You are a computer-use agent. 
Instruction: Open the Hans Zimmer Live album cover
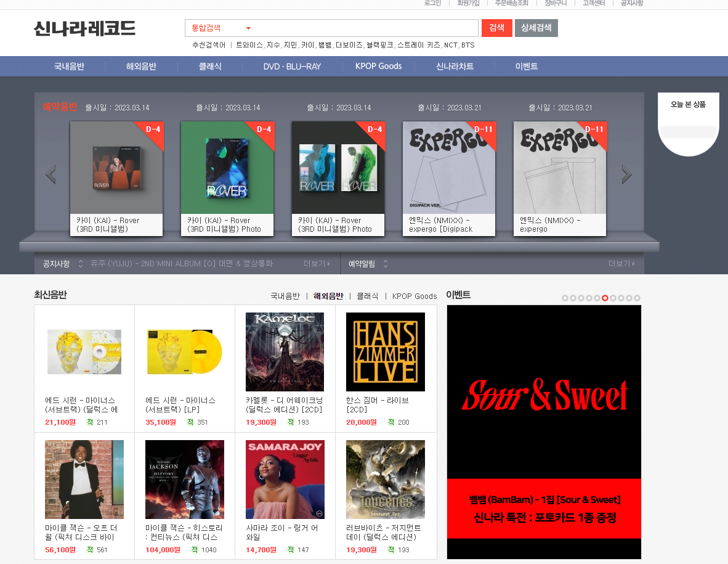[386, 352]
